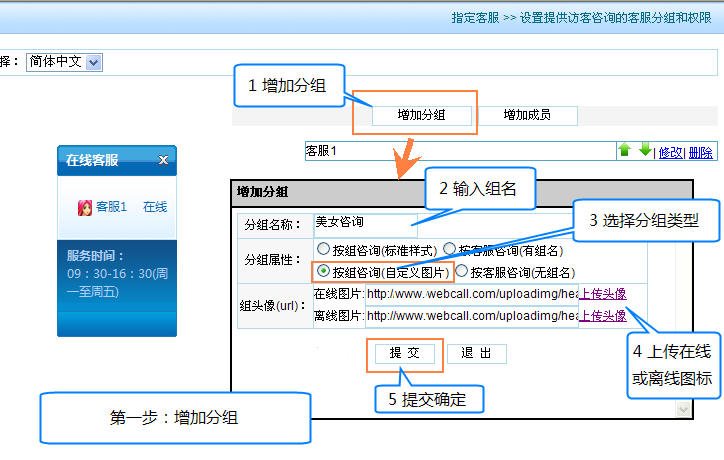Screen dimensions: 724x460
Task: Click the 删除 link for 客服1
Action: 701,152
